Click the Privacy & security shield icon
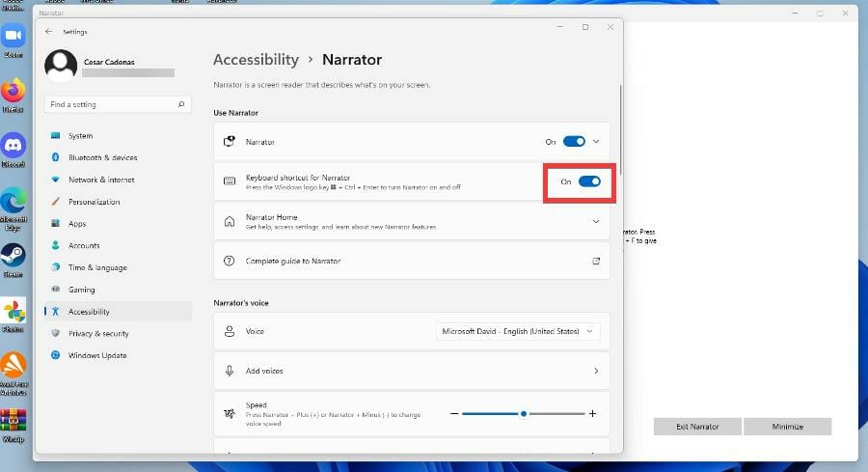 click(x=55, y=333)
